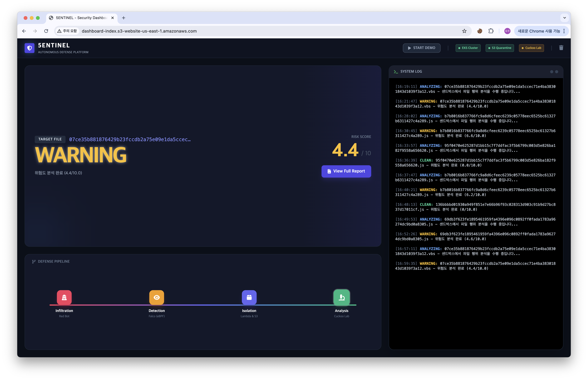This screenshot has height=380, width=588.
Task: Click the cookie extension icon
Action: click(480, 31)
